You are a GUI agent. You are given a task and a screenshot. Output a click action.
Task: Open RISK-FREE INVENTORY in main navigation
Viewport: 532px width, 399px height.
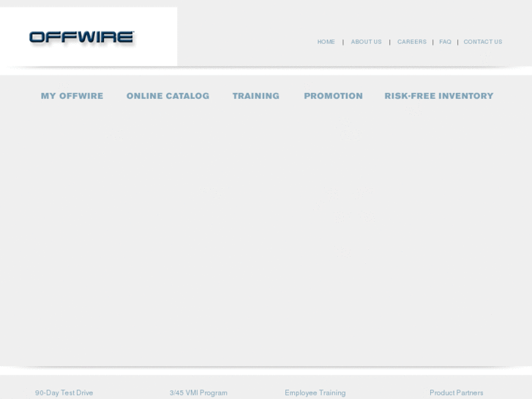pyautogui.click(x=438, y=96)
